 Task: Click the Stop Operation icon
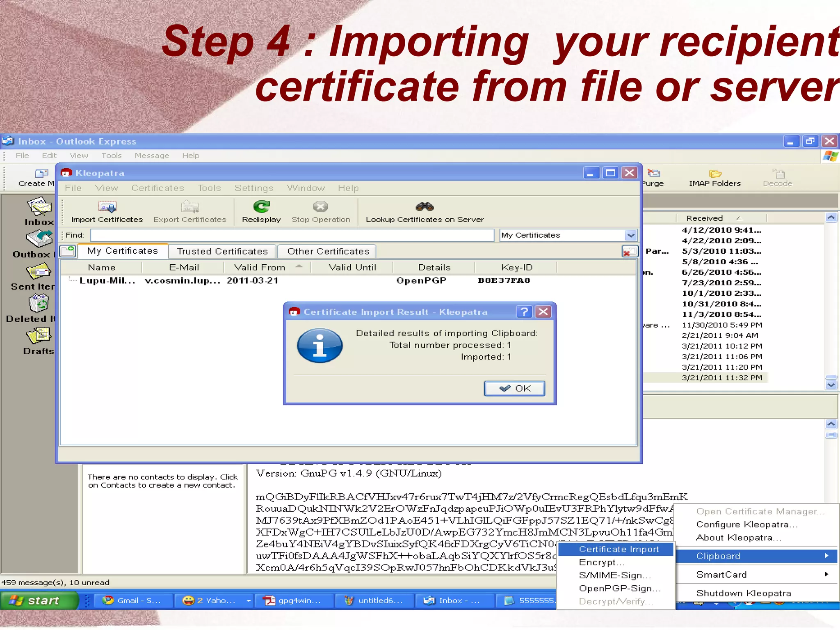[x=321, y=206]
